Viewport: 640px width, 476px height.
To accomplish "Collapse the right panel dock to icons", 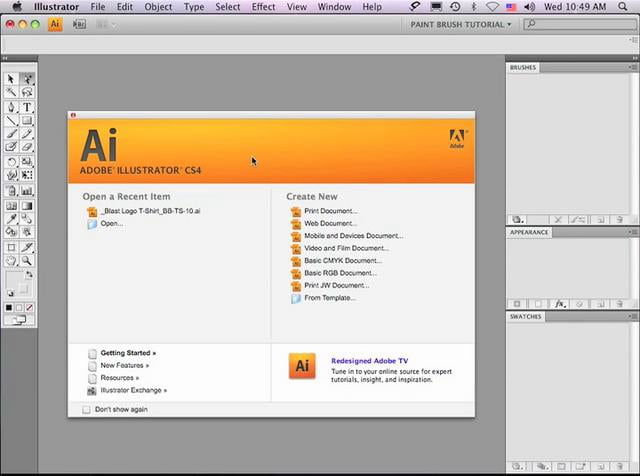I will coord(635,58).
